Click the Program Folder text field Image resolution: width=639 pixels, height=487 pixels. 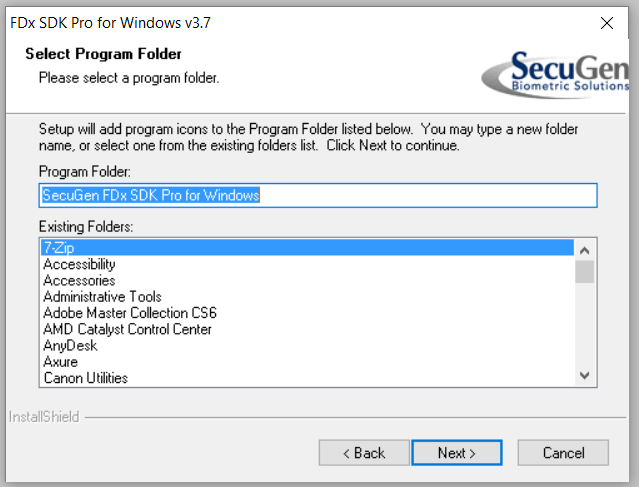[x=318, y=195]
